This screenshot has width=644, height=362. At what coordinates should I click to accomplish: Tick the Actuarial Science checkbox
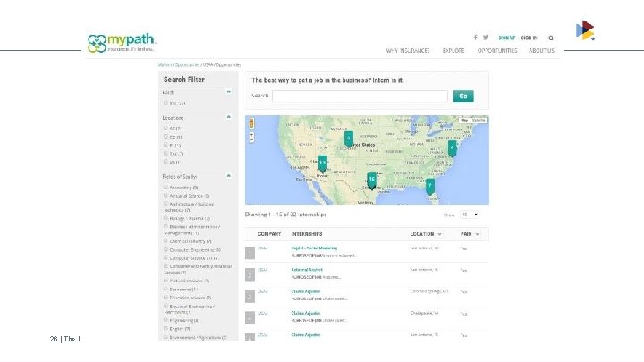[x=166, y=196]
